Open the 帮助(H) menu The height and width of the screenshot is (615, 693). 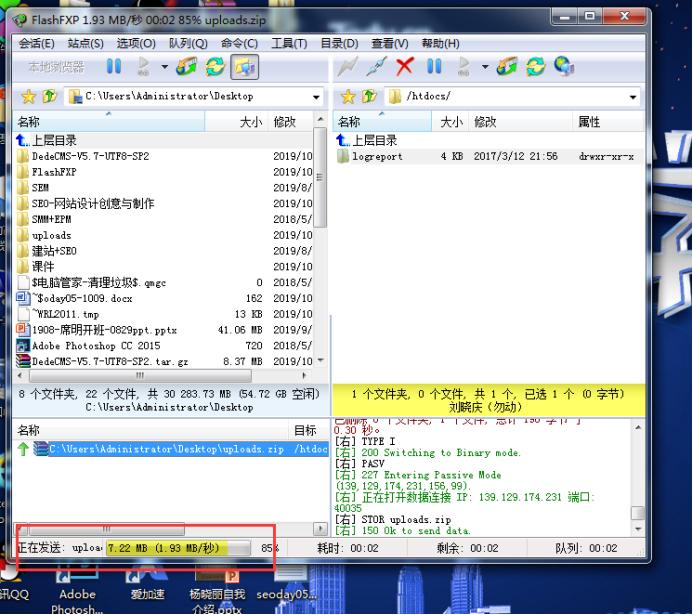pos(441,43)
